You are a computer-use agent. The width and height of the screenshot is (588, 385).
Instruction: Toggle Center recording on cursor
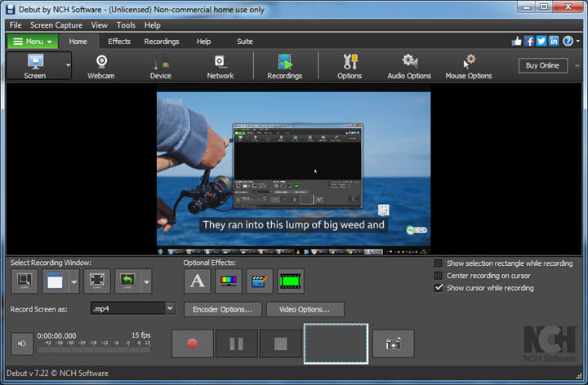[439, 276]
